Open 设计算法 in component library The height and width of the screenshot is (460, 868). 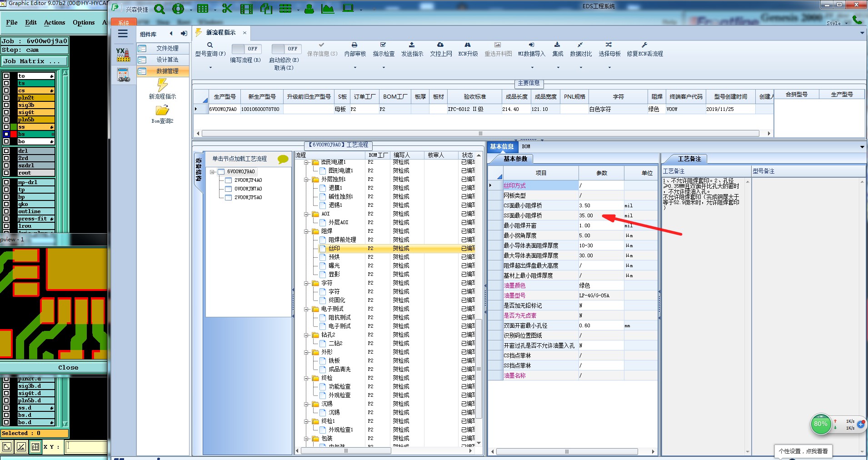[167, 60]
